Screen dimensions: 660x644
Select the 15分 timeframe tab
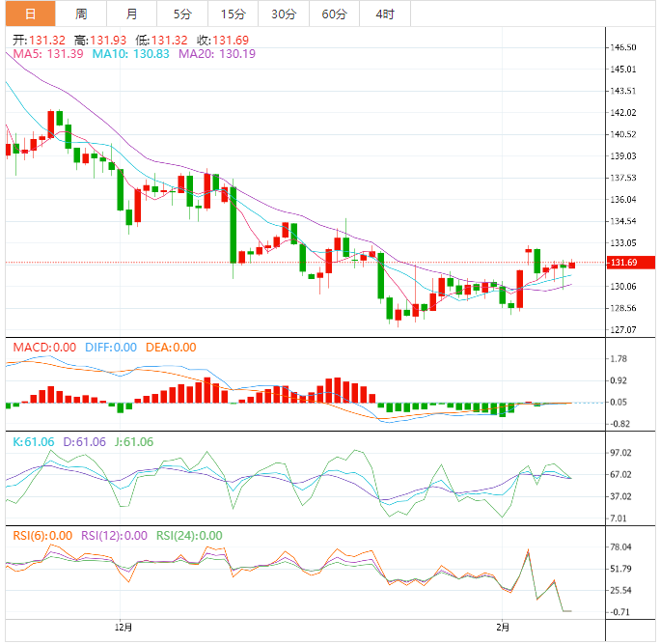tap(233, 14)
